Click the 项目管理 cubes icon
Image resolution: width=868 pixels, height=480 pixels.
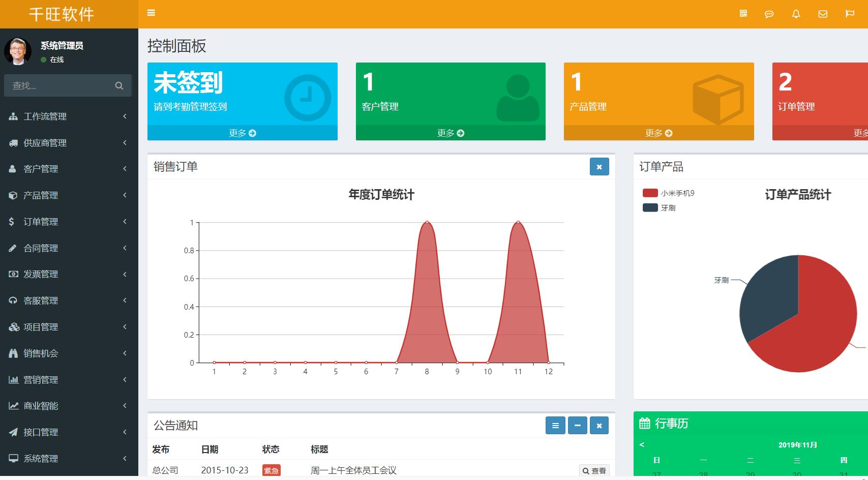pyautogui.click(x=14, y=327)
